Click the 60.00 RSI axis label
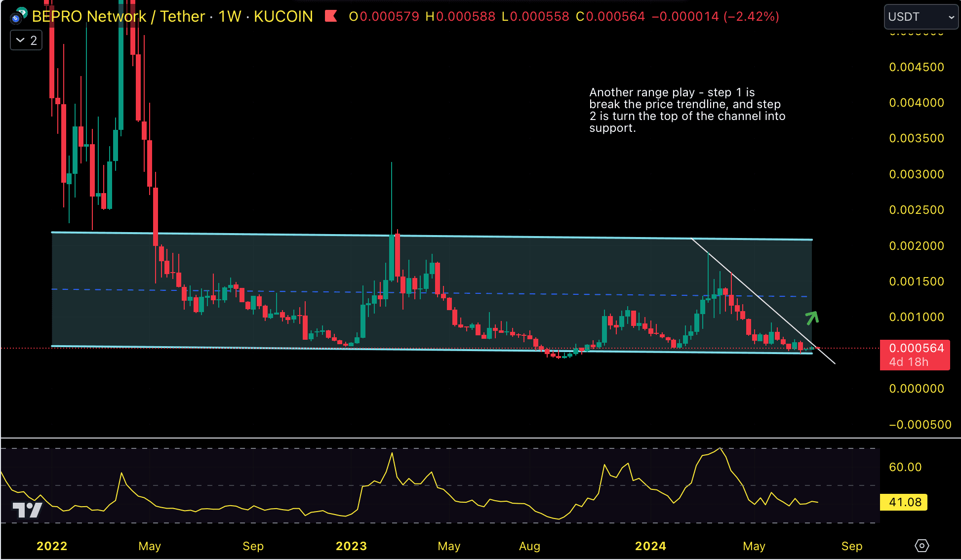 tap(905, 467)
